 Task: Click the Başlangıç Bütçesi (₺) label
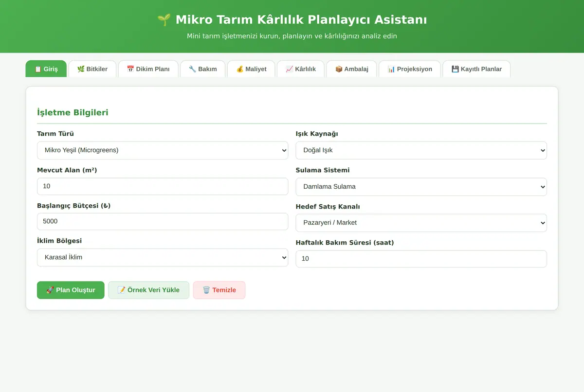point(74,206)
